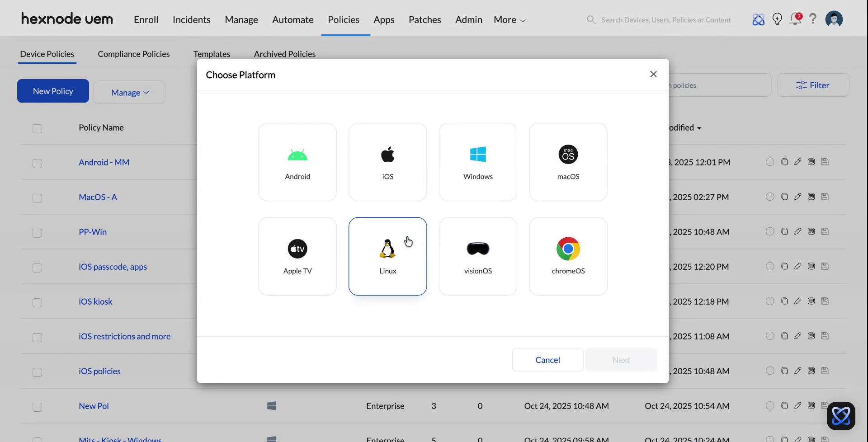The image size is (868, 442).
Task: Switch to the Compliance Policies tab
Action: [133, 54]
